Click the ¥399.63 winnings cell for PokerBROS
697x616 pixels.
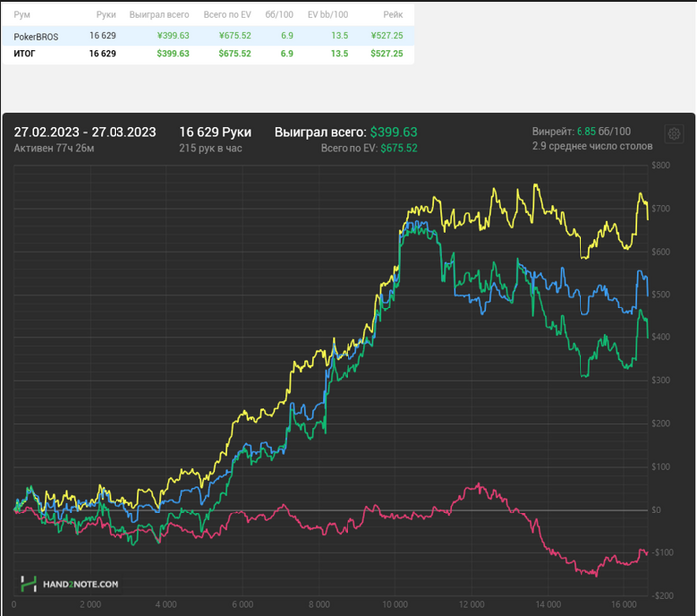coord(173,36)
